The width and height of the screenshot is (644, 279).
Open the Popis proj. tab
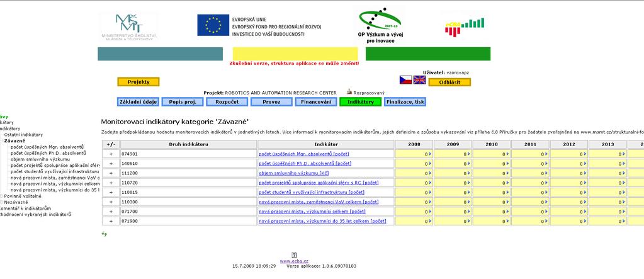coord(183,102)
